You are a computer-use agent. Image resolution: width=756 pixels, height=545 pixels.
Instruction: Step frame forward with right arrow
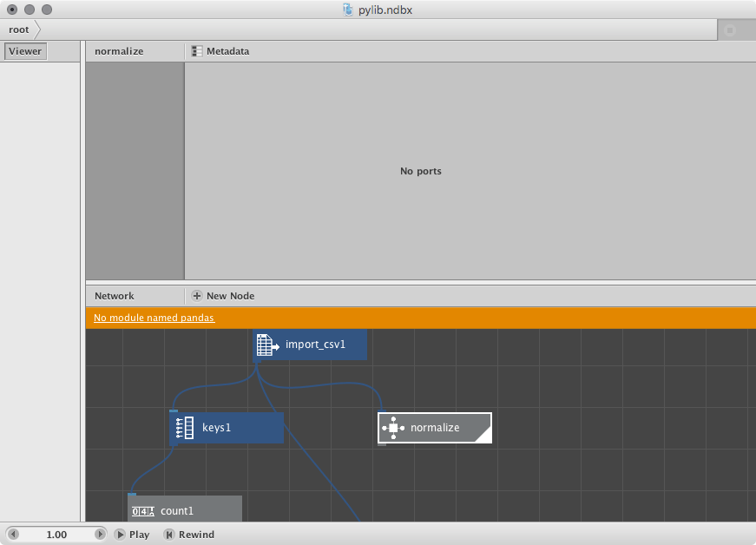(100, 535)
